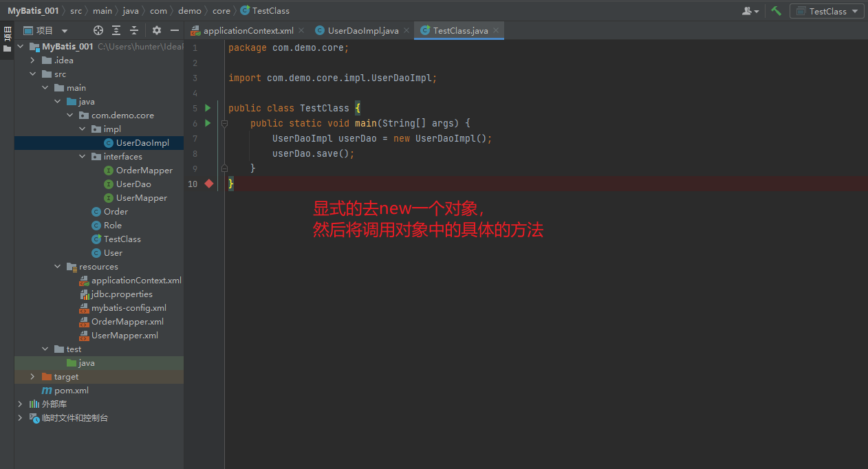Image resolution: width=868 pixels, height=469 pixels.
Task: Click MyBatis_001 in the breadcrumb bar
Action: pyautogui.click(x=33, y=11)
